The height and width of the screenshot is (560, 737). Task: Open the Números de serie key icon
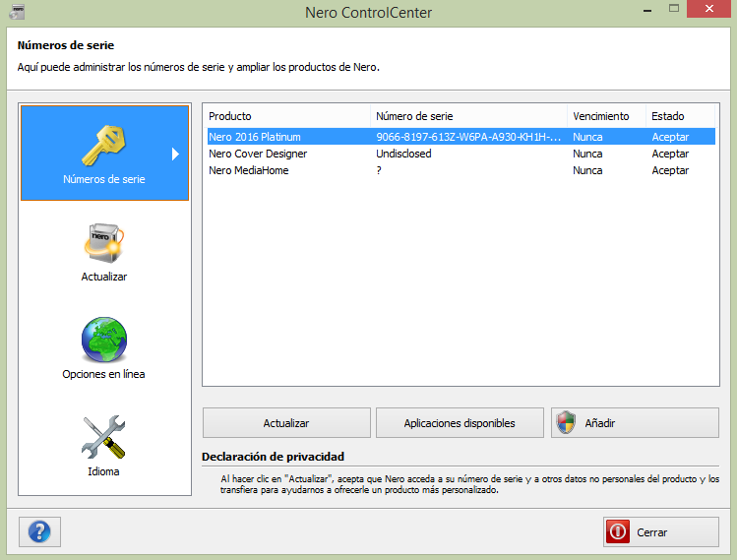point(104,146)
